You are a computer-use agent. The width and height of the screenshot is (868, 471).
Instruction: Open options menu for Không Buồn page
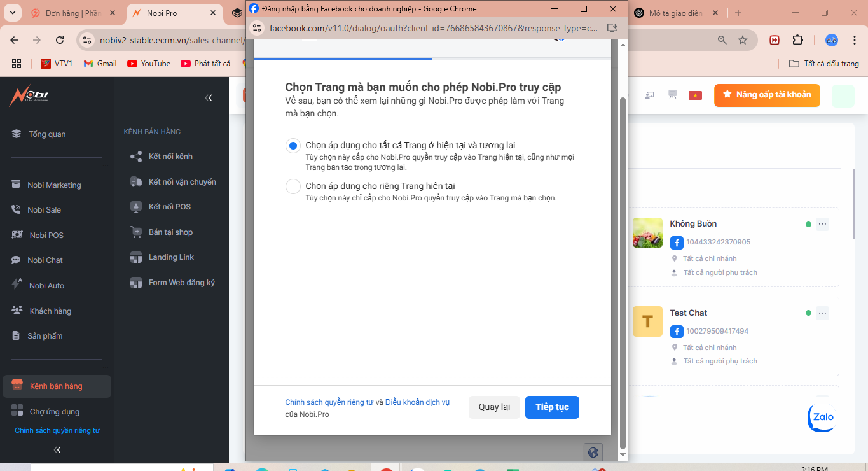click(822, 224)
